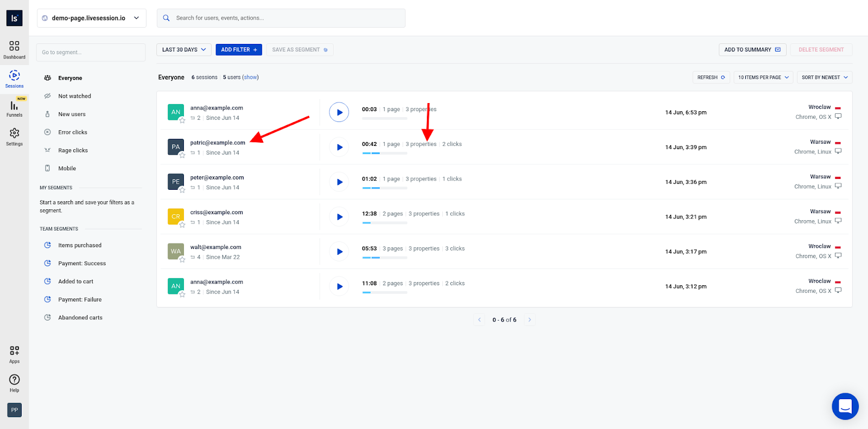Go to previous page arrow
868x429 pixels.
[480, 320]
